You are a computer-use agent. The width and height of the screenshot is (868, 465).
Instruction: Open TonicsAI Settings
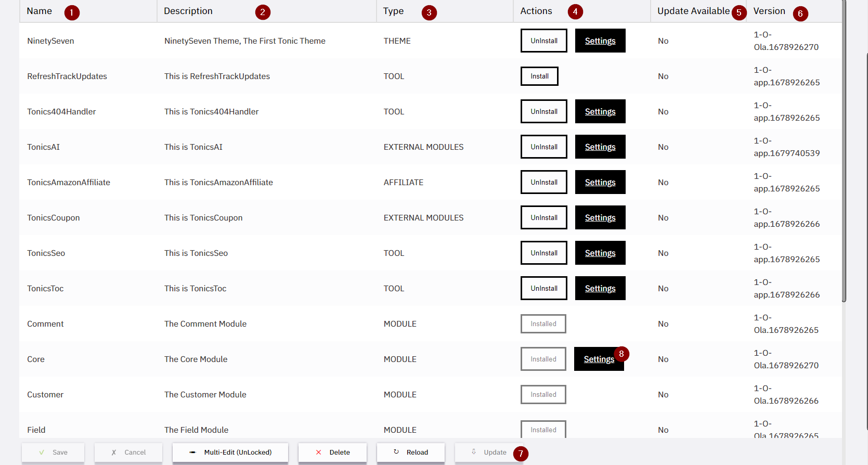click(x=600, y=147)
